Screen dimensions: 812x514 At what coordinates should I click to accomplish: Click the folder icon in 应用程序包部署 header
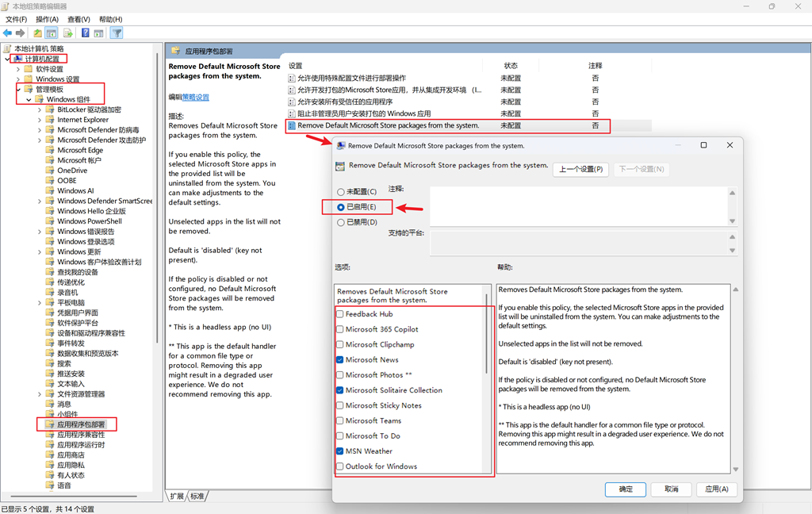(x=175, y=51)
